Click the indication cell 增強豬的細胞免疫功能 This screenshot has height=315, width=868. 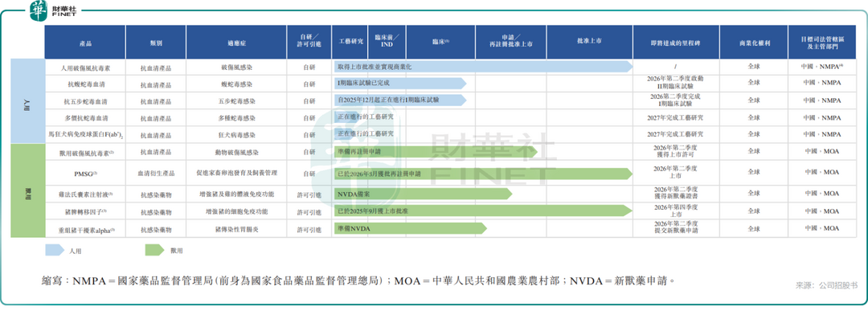tap(236, 211)
